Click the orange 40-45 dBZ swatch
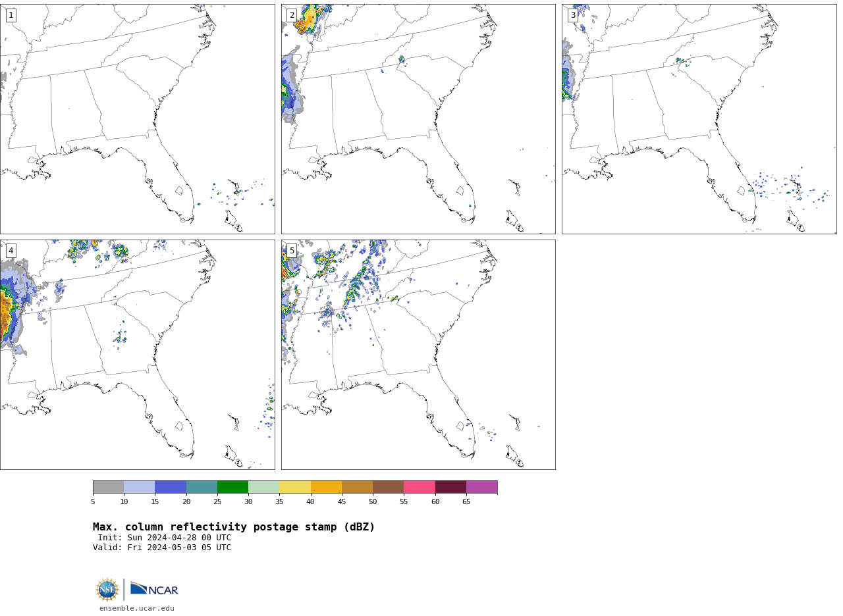Image resolution: width=843 pixels, height=616 pixels. pos(326,487)
